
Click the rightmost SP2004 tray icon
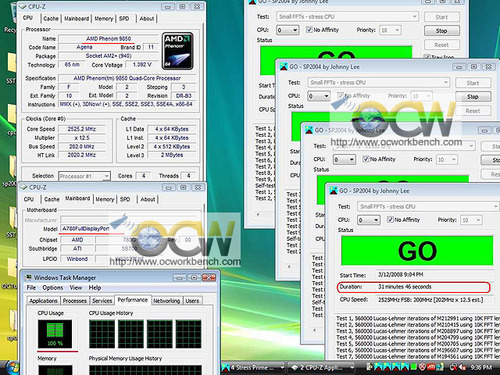(x=405, y=367)
